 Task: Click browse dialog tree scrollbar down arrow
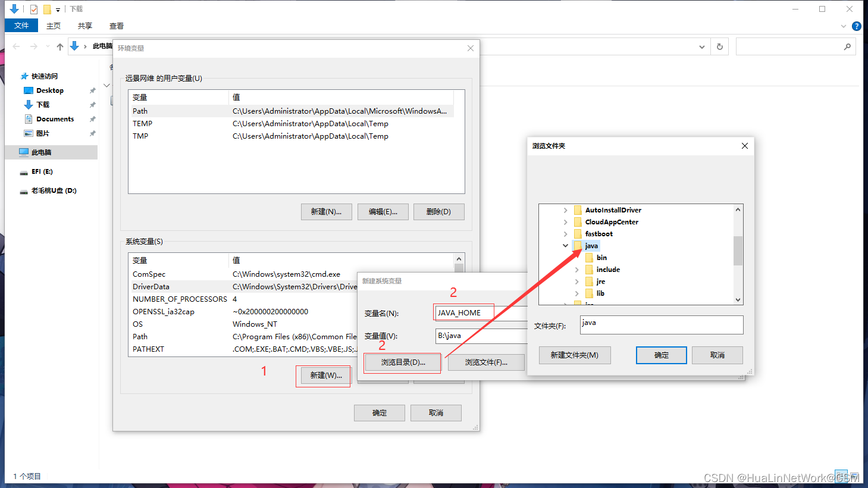738,300
